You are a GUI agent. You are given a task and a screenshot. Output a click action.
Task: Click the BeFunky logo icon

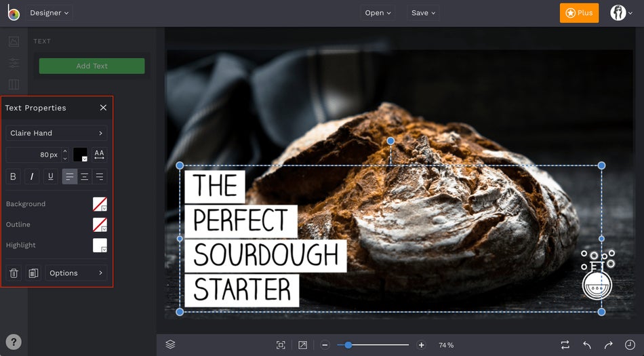[14, 13]
